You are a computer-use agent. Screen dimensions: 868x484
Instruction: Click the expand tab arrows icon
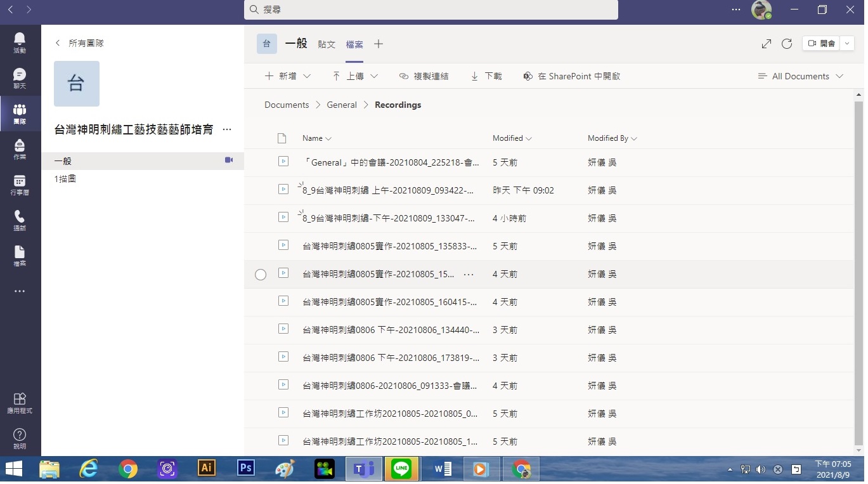pyautogui.click(x=767, y=44)
